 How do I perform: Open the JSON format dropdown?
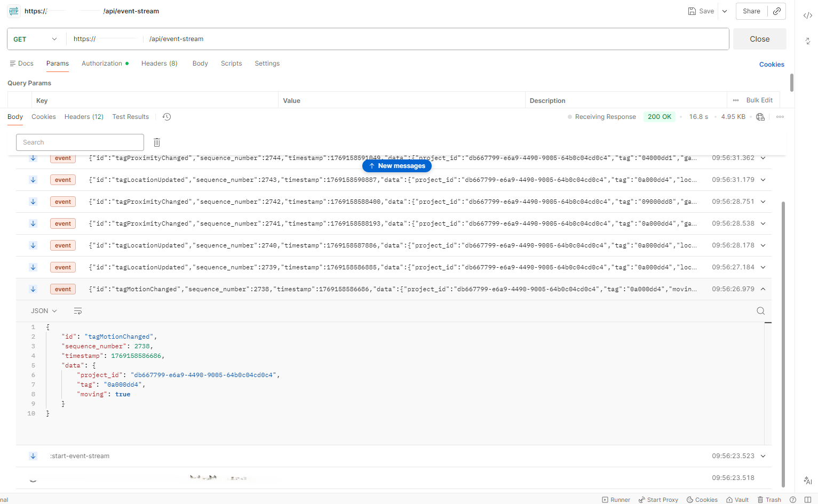pos(44,311)
